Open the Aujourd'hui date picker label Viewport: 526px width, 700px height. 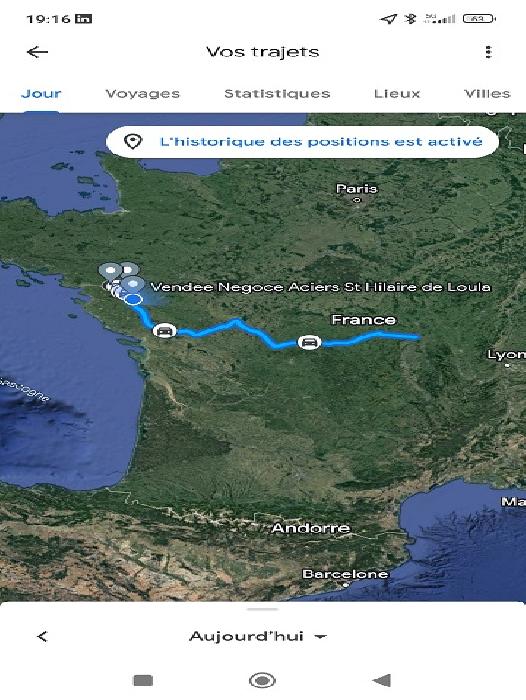(x=246, y=636)
